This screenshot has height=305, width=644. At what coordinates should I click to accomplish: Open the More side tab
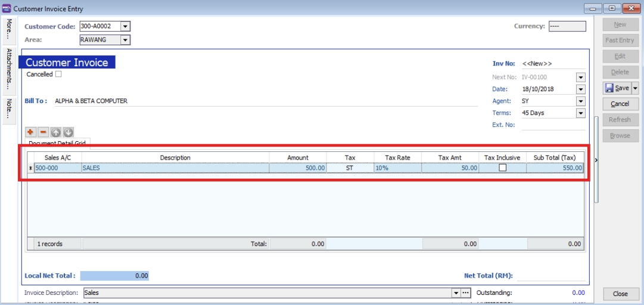click(9, 31)
